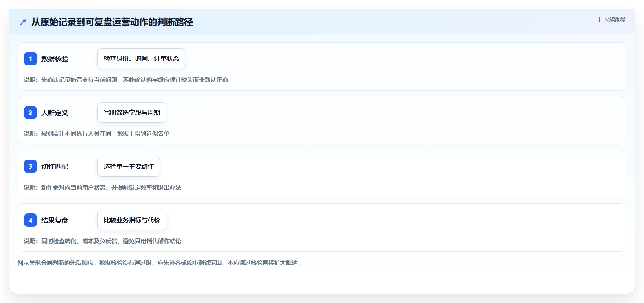Click the 检查身份、时间、订单状态 chip
Viewport: 644px width, 303px height.
tap(141, 59)
